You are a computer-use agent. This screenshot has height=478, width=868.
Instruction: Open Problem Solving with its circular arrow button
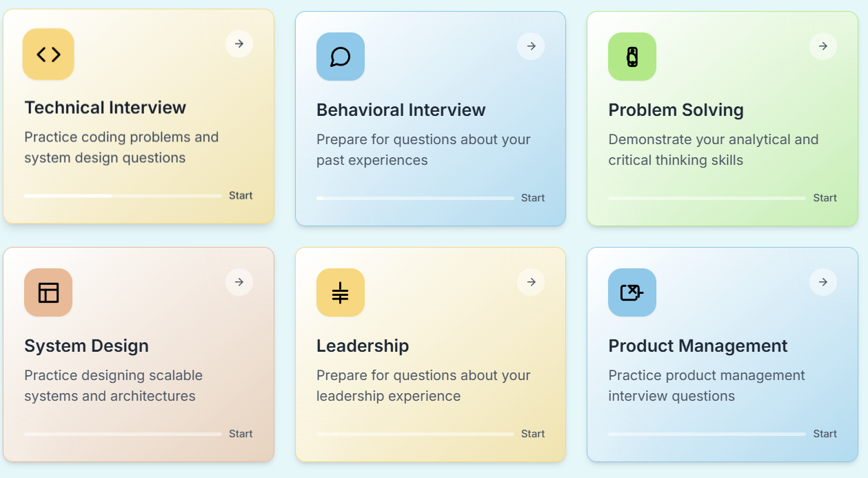(x=822, y=46)
